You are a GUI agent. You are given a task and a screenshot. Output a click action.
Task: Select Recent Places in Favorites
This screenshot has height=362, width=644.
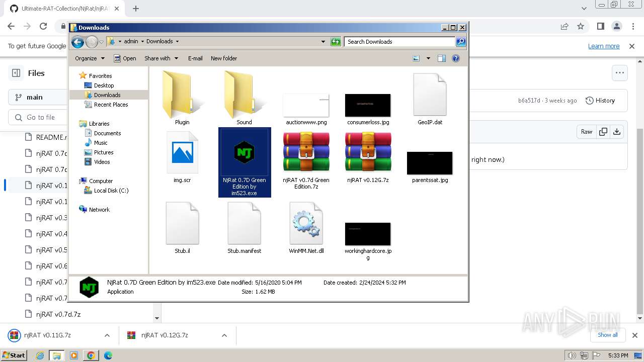(x=111, y=105)
